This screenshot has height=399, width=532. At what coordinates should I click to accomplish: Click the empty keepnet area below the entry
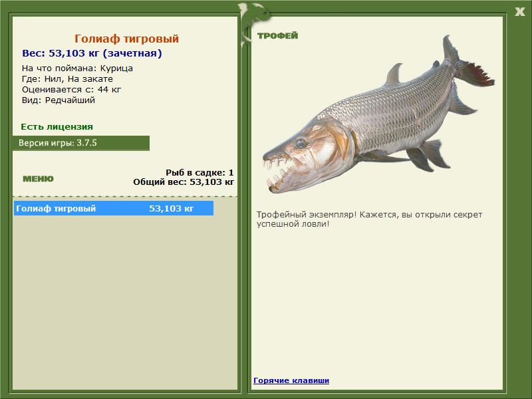tap(125, 302)
